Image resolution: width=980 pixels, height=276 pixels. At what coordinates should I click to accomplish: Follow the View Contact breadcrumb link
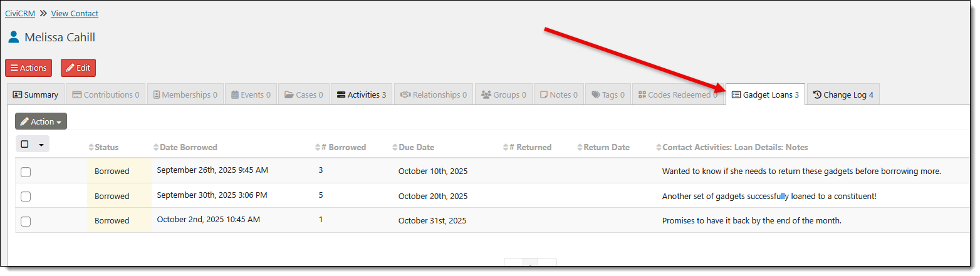[75, 13]
